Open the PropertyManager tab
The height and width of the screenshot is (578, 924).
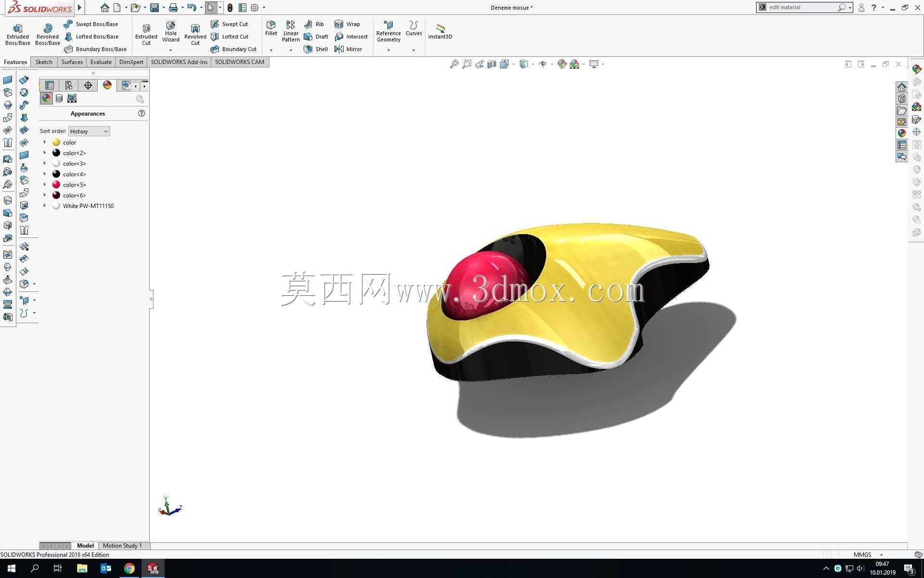point(69,85)
